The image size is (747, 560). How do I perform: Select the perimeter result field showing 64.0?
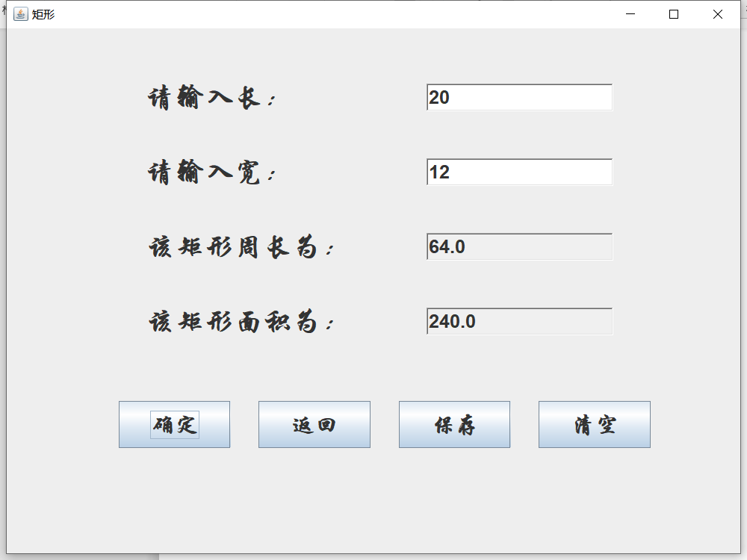pyautogui.click(x=519, y=246)
